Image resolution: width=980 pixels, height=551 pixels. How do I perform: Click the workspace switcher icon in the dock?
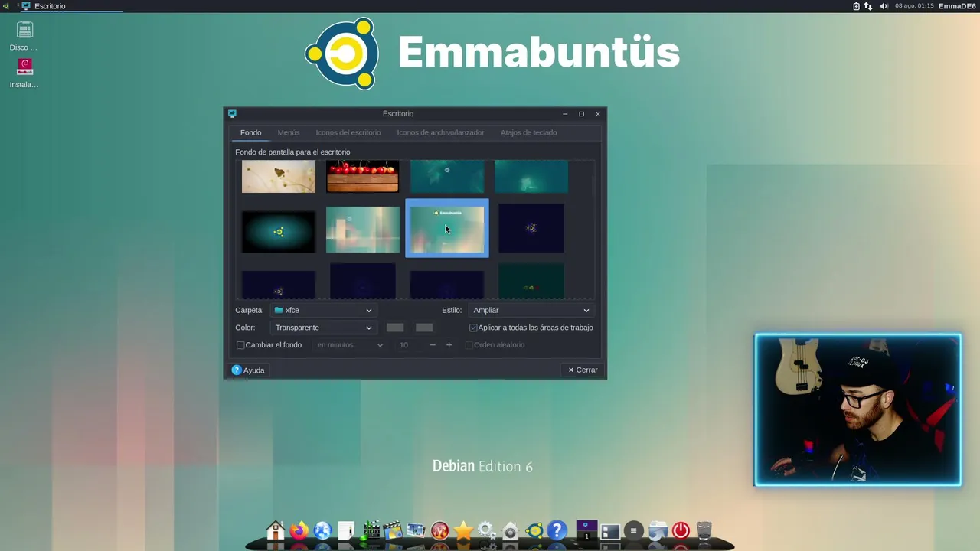pos(586,530)
